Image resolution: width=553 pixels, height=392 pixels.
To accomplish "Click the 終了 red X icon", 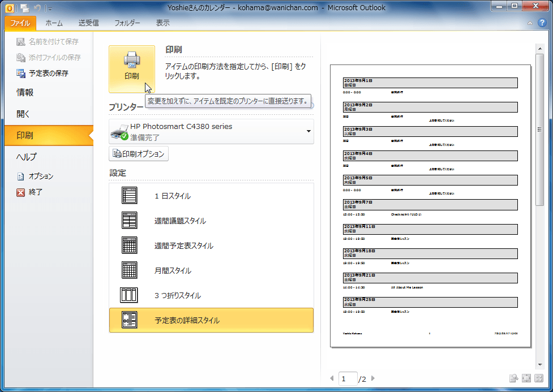I will click(x=21, y=192).
